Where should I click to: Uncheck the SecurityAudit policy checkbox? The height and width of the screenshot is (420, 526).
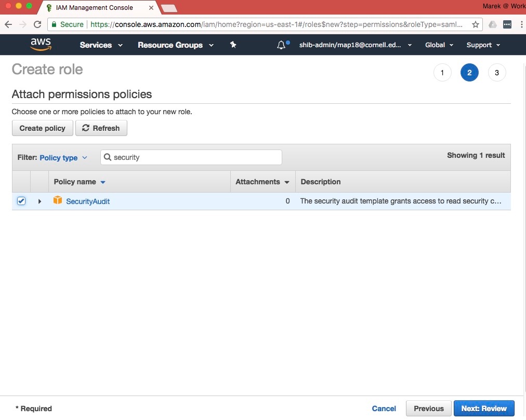[x=21, y=201]
